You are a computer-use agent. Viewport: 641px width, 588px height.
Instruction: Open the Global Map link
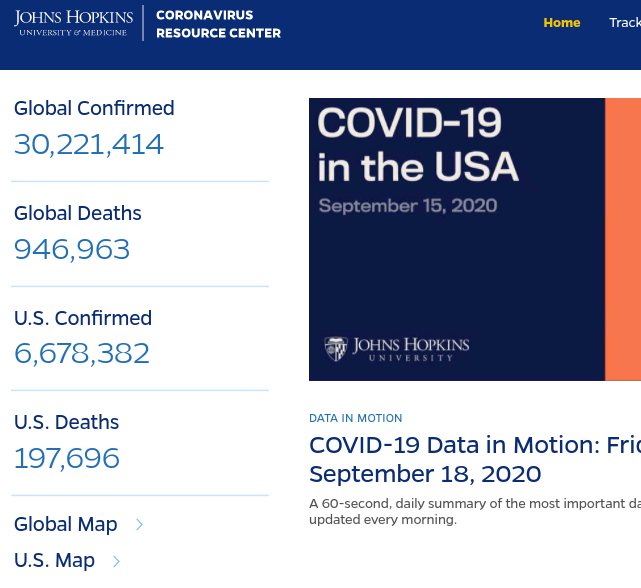coord(66,524)
